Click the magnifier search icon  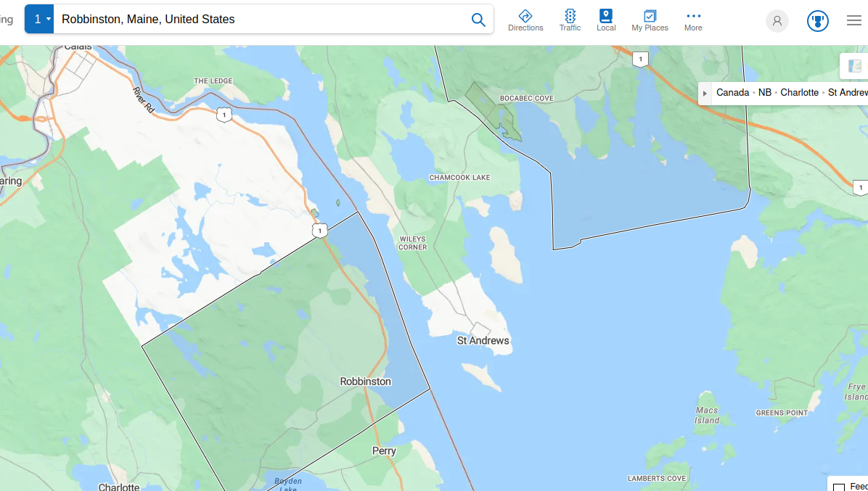[478, 20]
